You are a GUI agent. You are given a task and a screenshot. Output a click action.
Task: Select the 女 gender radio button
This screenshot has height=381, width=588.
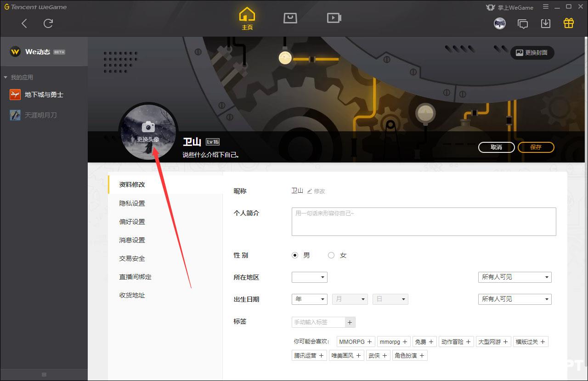[331, 255]
